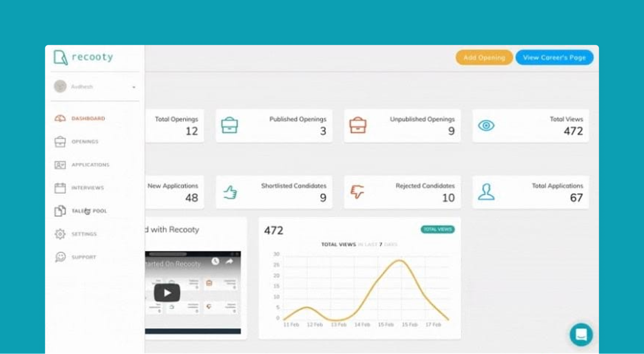Click the TOTAL VIEWS badge on the chart
Viewport: 644px width, 354px height.
tap(438, 230)
